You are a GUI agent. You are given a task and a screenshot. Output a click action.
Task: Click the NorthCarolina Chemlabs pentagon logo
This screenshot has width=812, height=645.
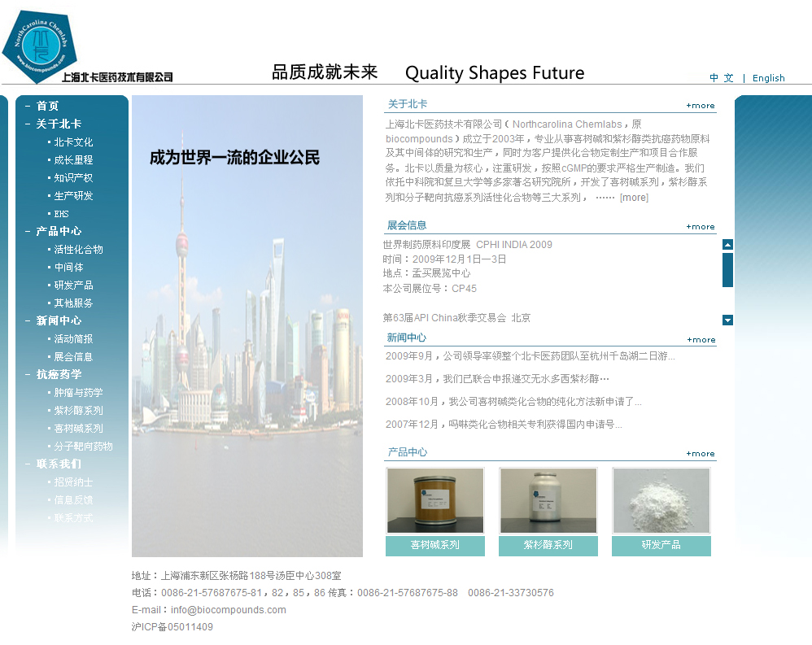pyautogui.click(x=39, y=46)
